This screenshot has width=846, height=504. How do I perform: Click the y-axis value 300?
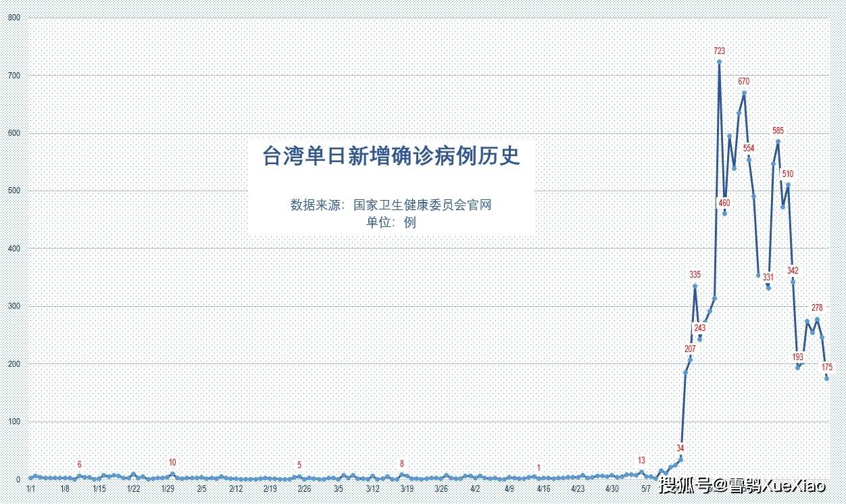pyautogui.click(x=14, y=306)
